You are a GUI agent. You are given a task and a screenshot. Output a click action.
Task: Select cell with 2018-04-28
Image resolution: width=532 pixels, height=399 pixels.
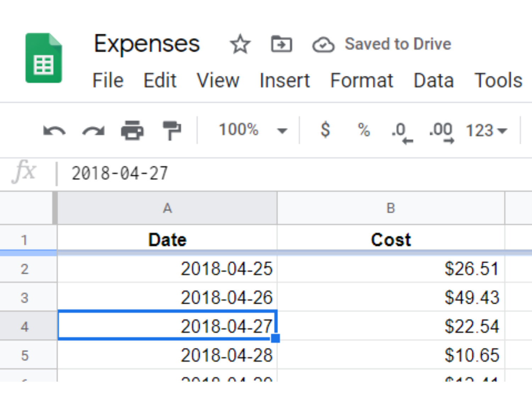click(167, 355)
